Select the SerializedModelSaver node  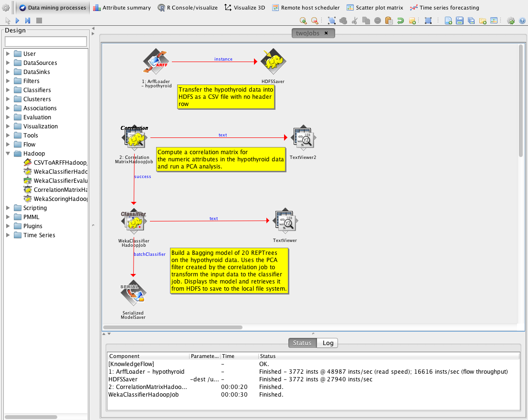133,293
